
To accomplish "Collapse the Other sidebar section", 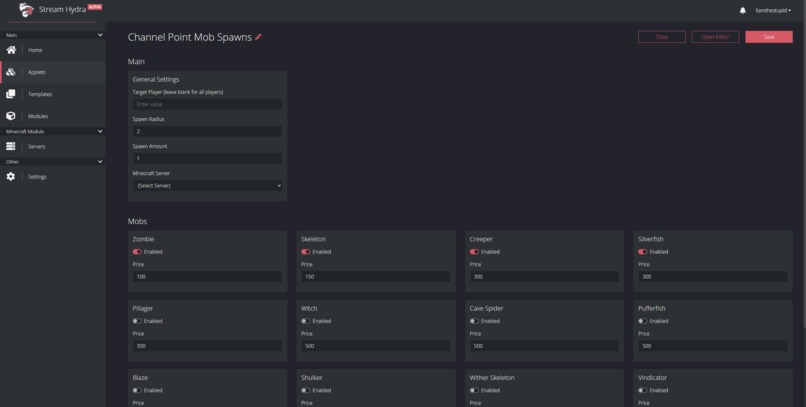I will (x=100, y=161).
